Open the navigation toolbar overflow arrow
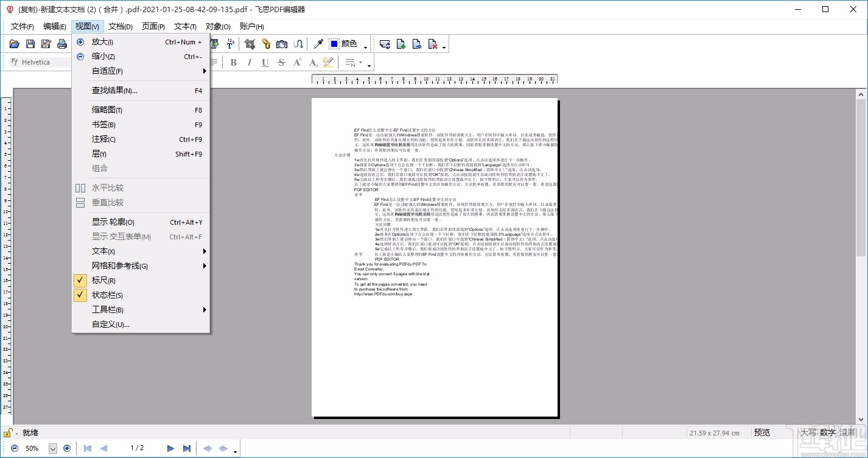868x458 pixels. (235, 451)
